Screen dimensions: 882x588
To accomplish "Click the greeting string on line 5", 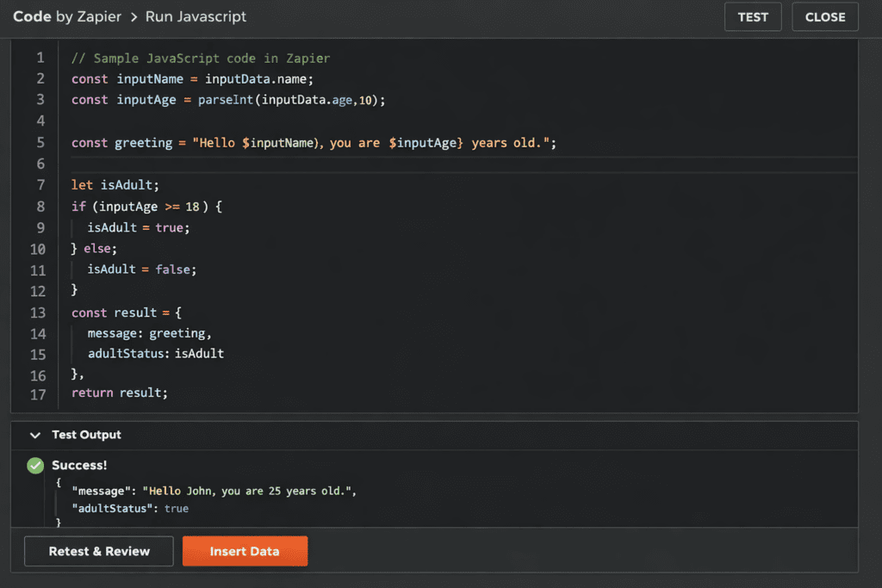I will pyautogui.click(x=370, y=143).
